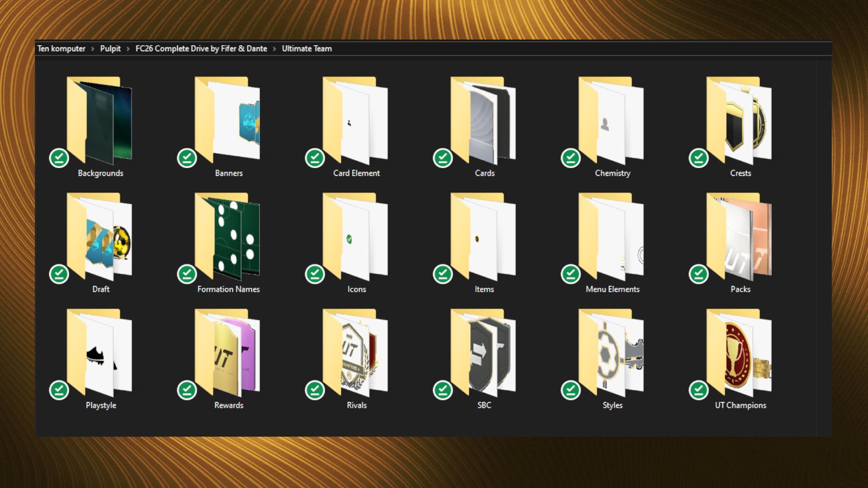Image resolution: width=868 pixels, height=488 pixels.
Task: Click the Draft folder icon
Action: pyautogui.click(x=100, y=237)
